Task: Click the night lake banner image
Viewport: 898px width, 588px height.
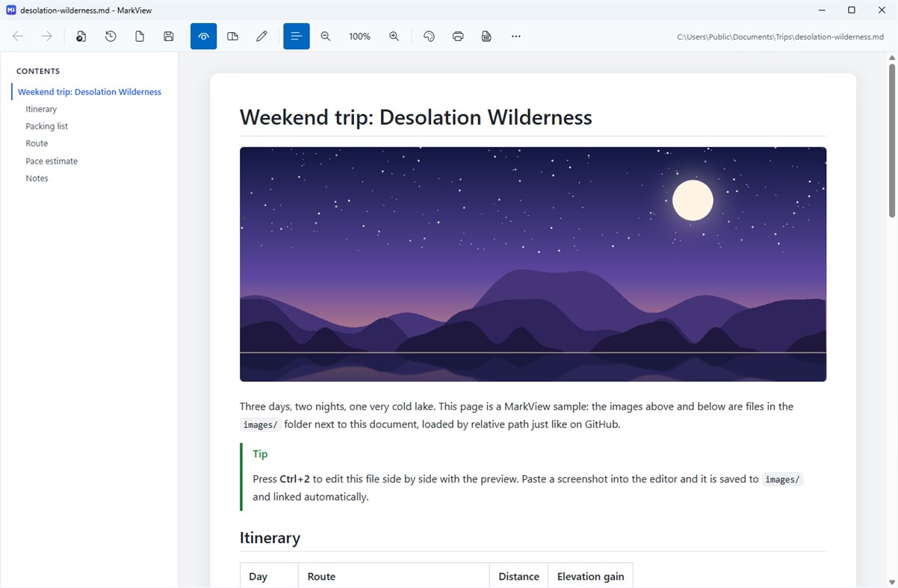Action: [533, 264]
